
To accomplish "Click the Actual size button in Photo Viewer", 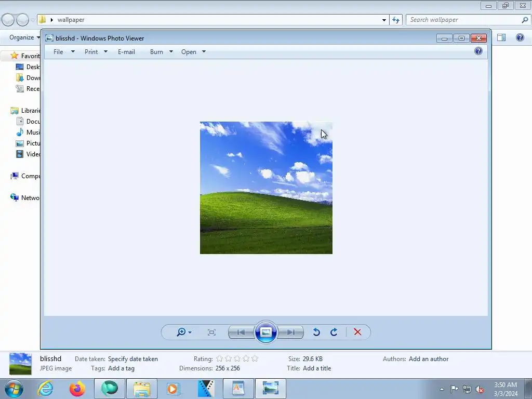I will [211, 332].
